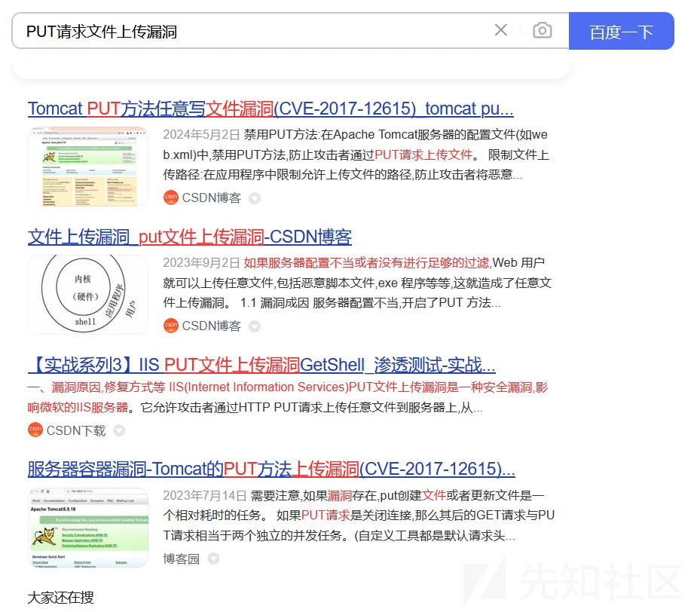The height and width of the screenshot is (612, 700).
Task: Click the 2024年5月2日 snippet text
Action: point(356,155)
